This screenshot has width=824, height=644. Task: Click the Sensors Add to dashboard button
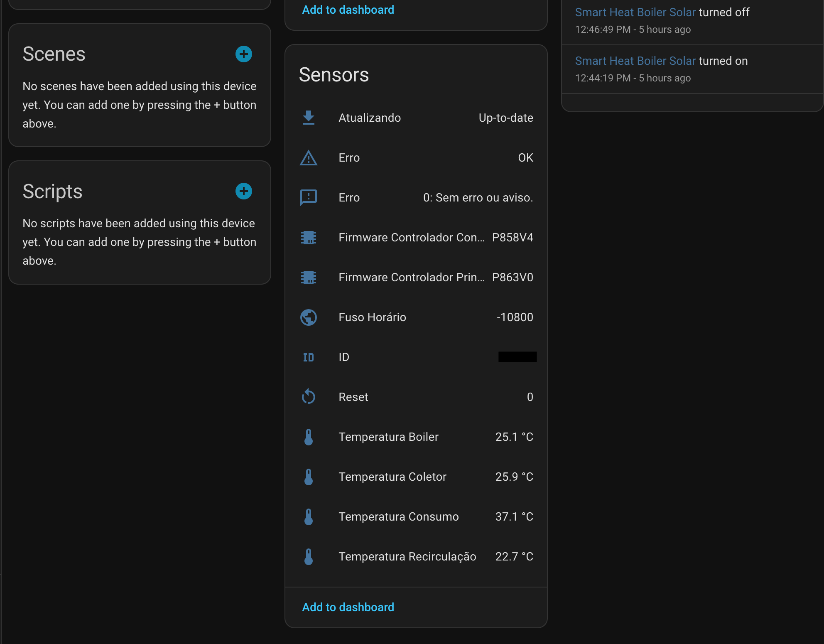pos(348,607)
